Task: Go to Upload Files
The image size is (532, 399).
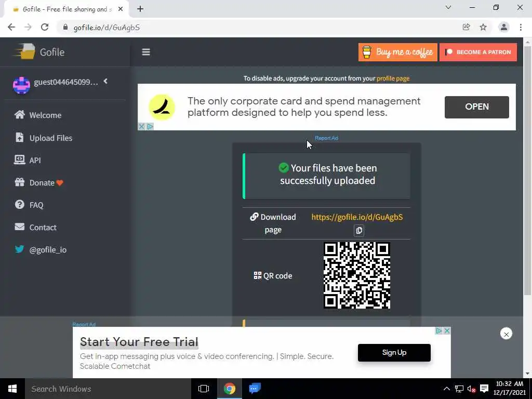Action: click(x=44, y=138)
